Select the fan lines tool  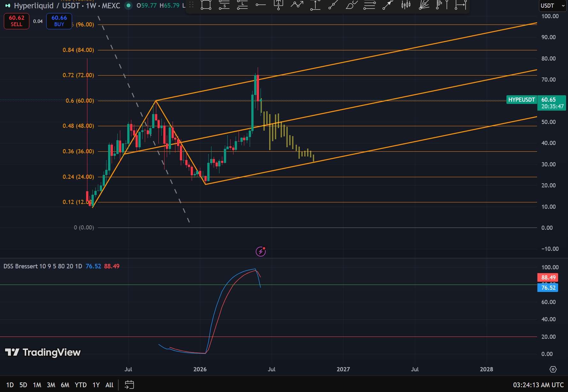click(x=424, y=5)
